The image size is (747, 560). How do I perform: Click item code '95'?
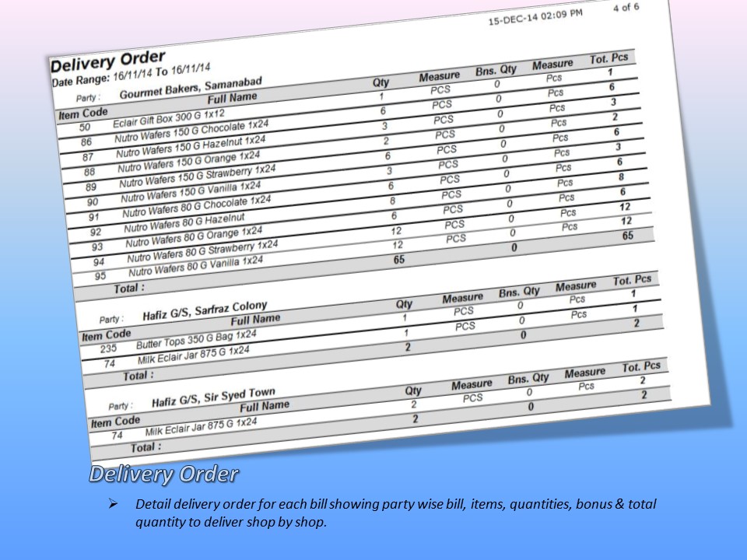(100, 276)
